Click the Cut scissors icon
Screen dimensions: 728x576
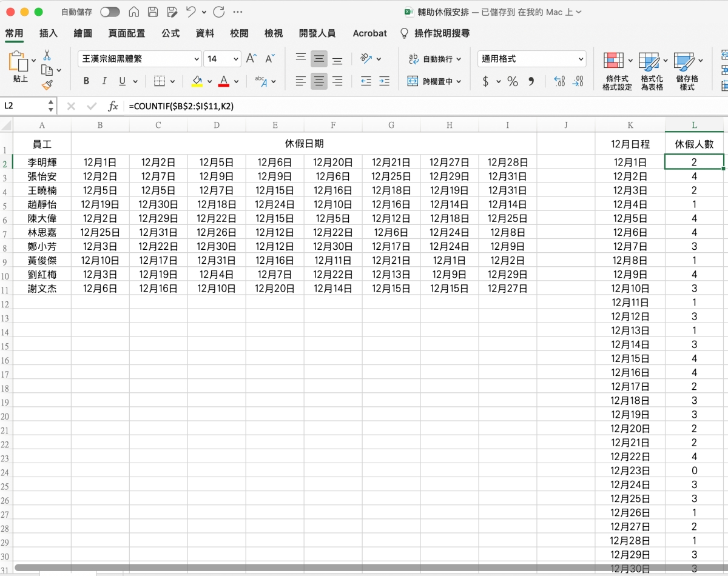coord(47,56)
